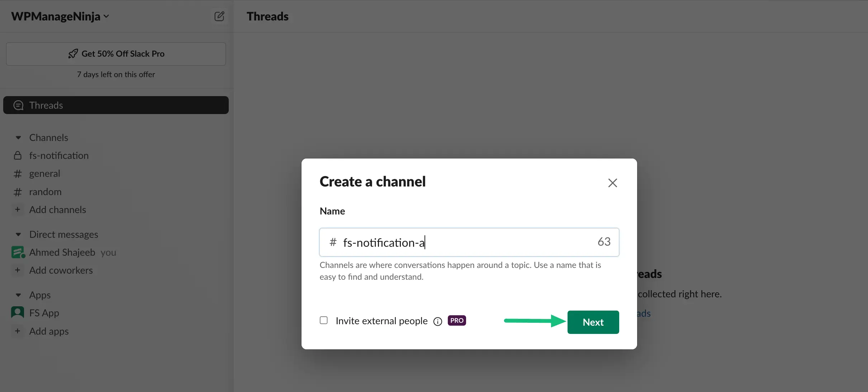Screen dimensions: 868x392
Task: Click the lock icon next to fs-notification
Action: [18, 155]
